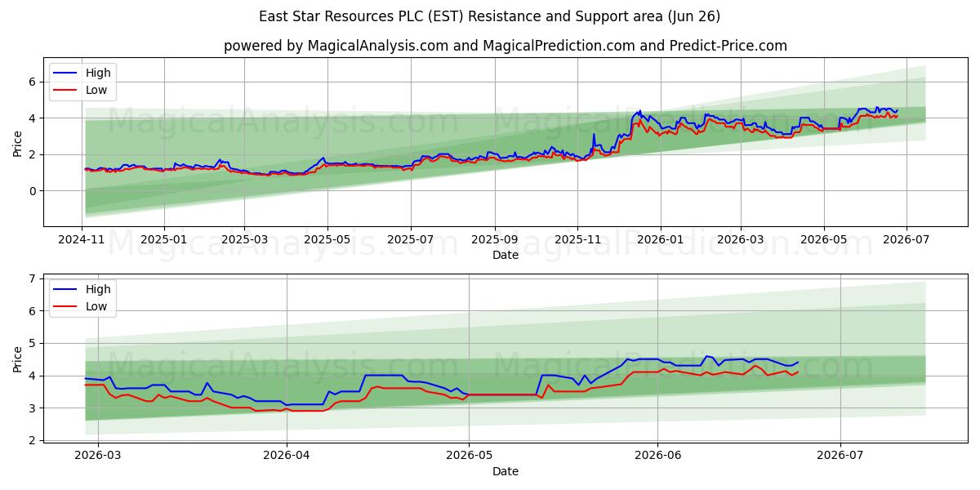
Task: Click the bottom chart 'Price' axis label
Action: click(x=17, y=359)
